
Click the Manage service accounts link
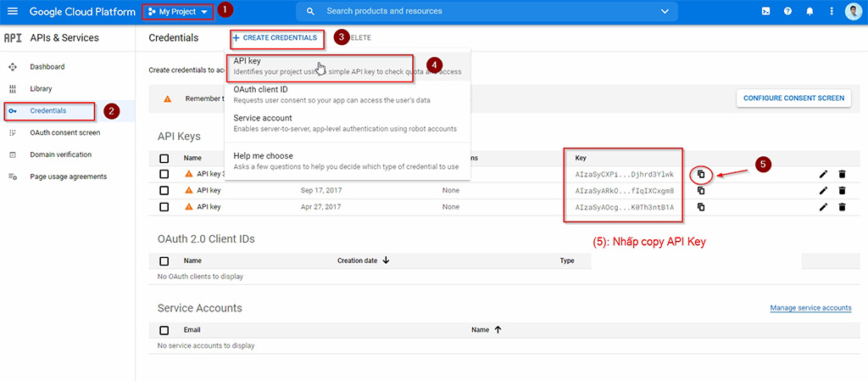(x=810, y=308)
